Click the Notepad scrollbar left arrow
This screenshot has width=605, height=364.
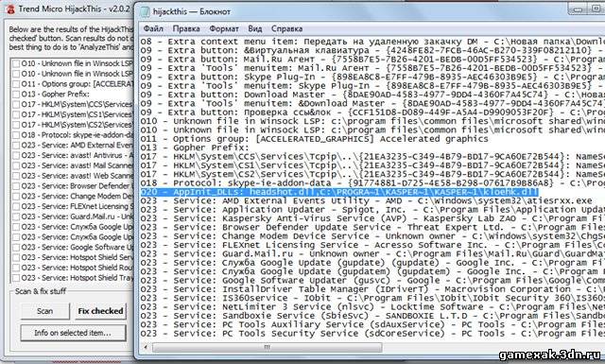(146, 347)
